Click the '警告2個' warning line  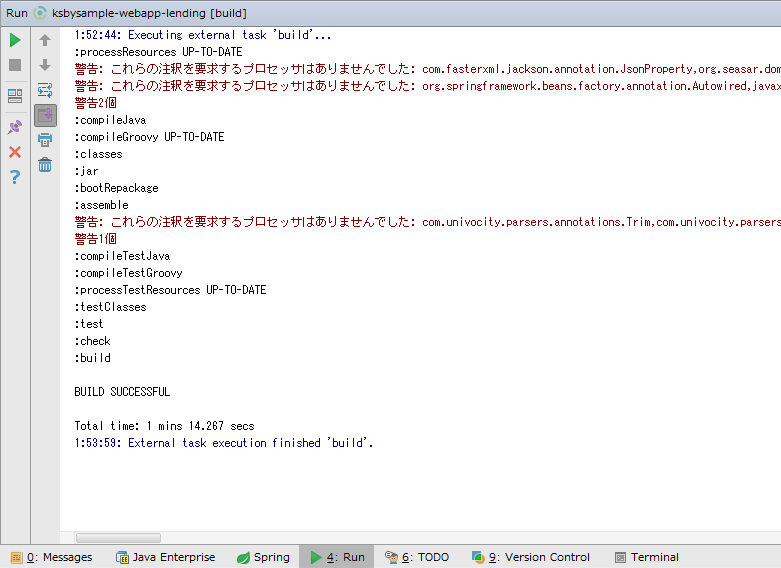96,103
